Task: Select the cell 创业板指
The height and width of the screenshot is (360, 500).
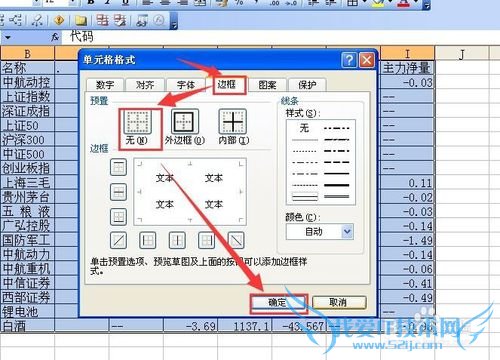Action: point(27,168)
